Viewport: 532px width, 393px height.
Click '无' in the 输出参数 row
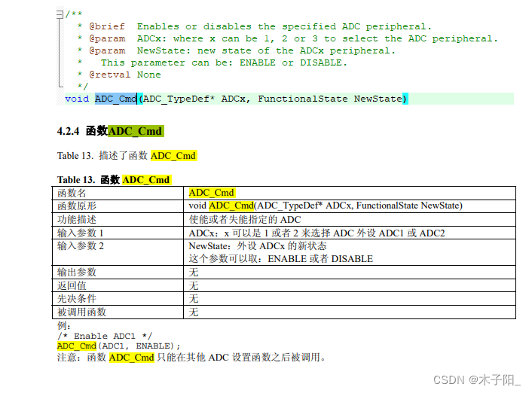[194, 272]
